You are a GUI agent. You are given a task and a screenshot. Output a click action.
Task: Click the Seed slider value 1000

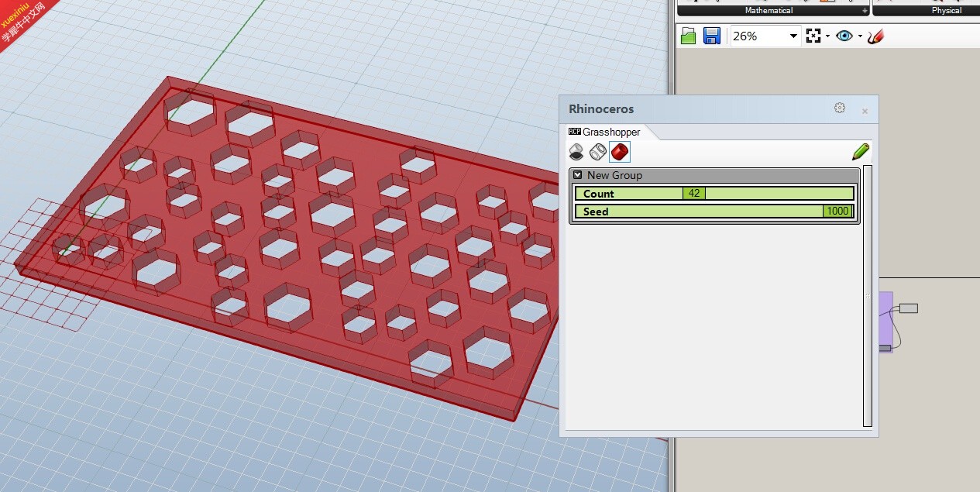coord(837,212)
